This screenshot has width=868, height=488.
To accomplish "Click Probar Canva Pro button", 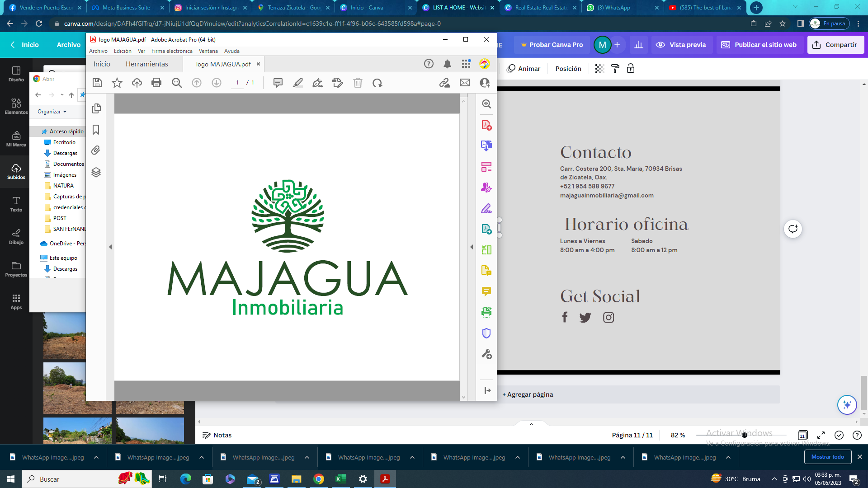I will [552, 45].
